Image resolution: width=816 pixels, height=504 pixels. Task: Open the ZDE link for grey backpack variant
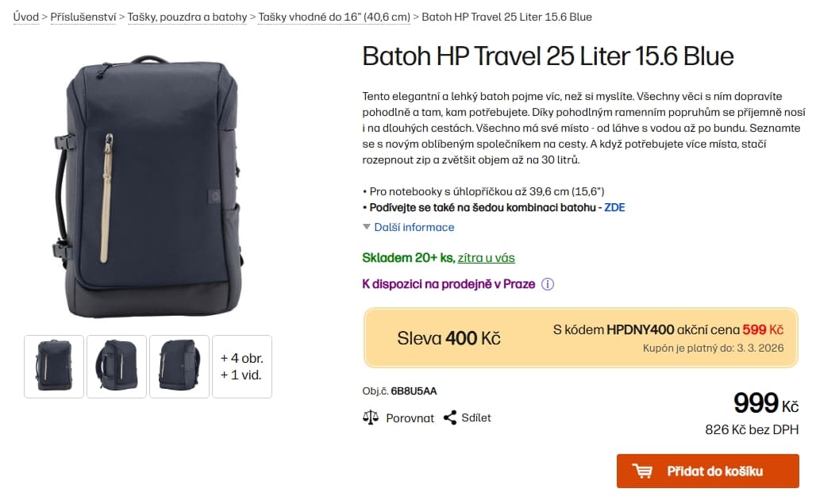pos(615,207)
